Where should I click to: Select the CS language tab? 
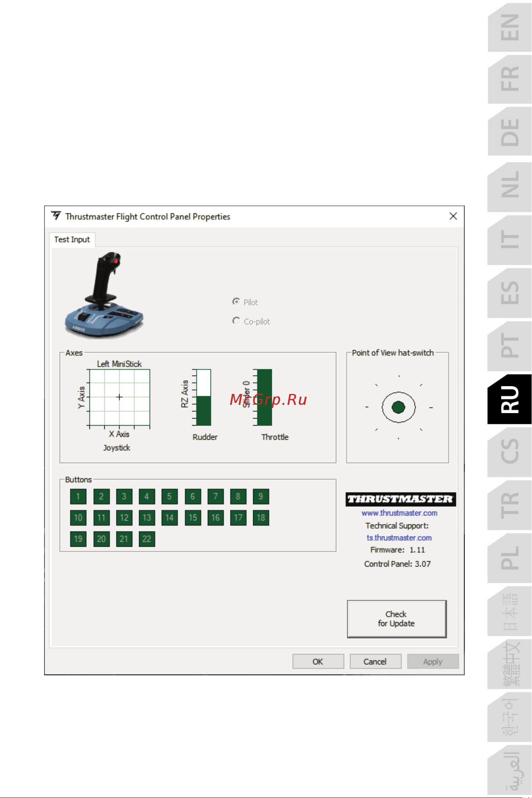tap(510, 451)
